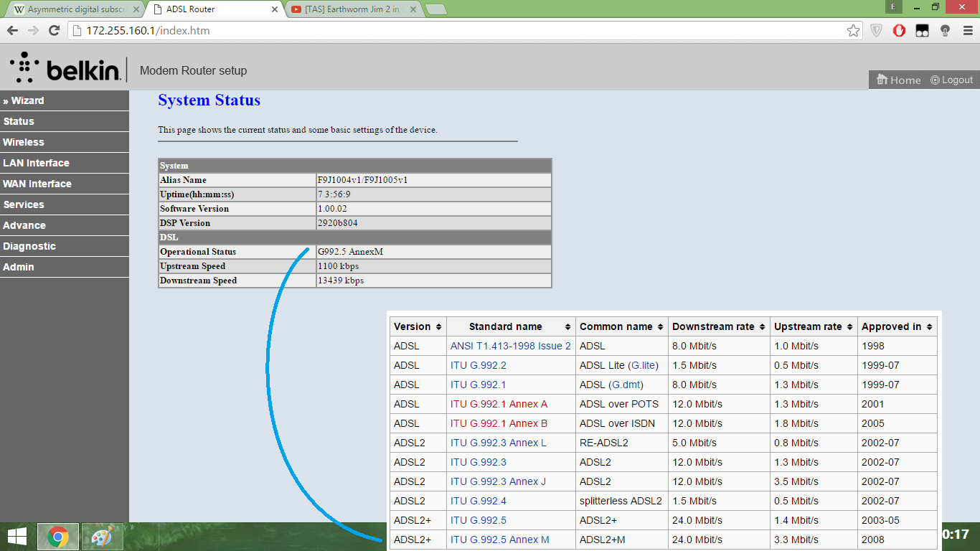Open a new browser tab
Image resolution: width=980 pixels, height=551 pixels.
(x=435, y=9)
